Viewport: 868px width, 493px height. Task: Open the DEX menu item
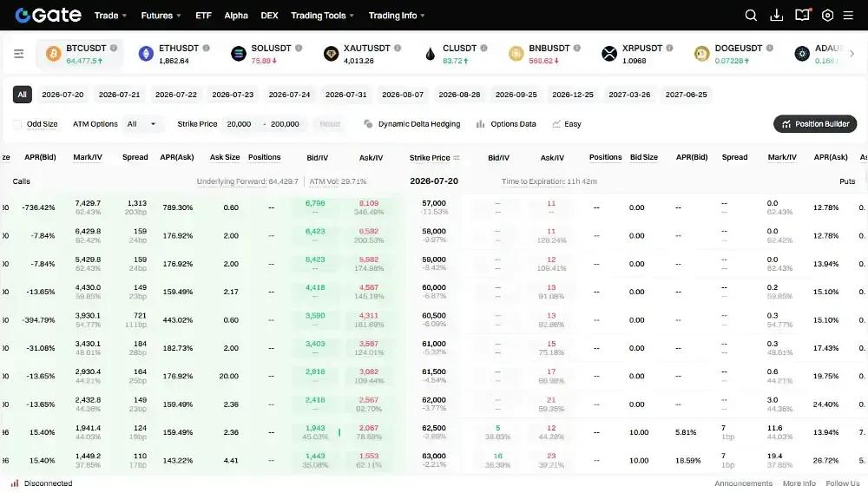[269, 16]
